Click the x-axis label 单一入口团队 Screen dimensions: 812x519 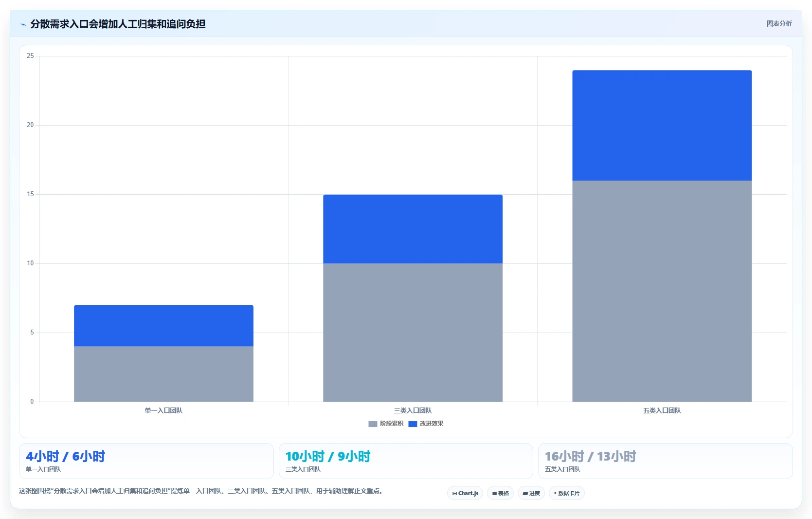(163, 410)
